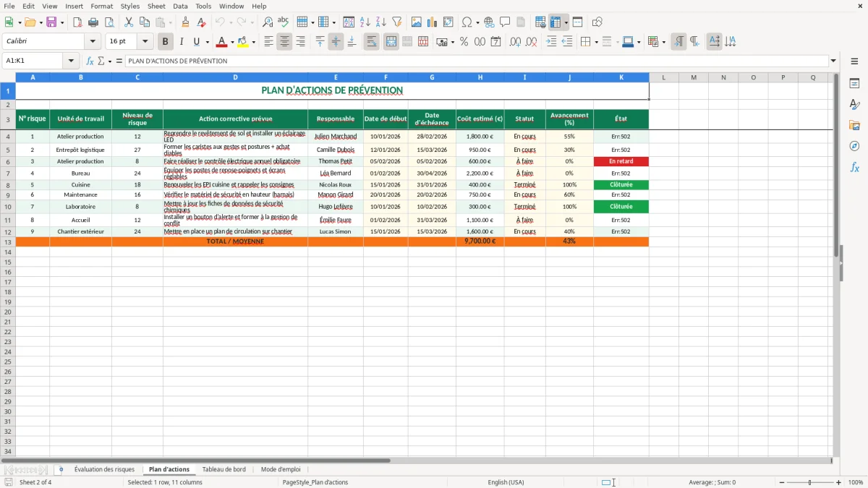The height and width of the screenshot is (488, 868).
Task: Toggle Center Horizontally alignment
Action: click(284, 42)
